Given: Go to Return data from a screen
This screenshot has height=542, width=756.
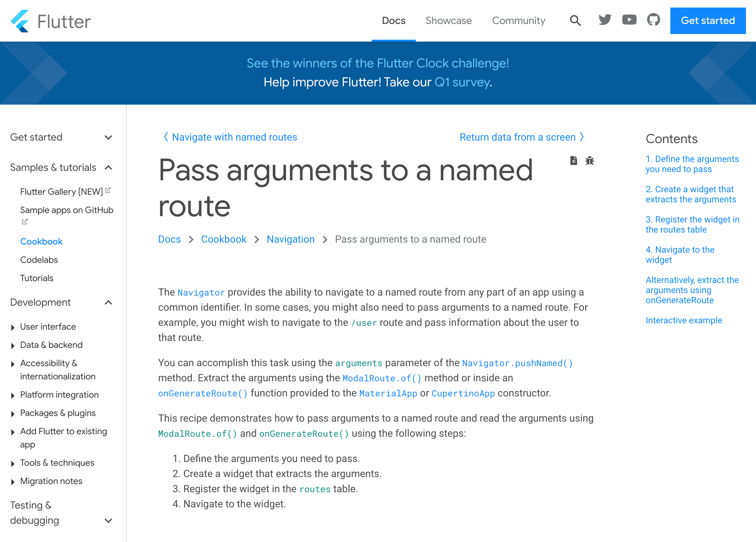Looking at the screenshot, I should point(517,137).
